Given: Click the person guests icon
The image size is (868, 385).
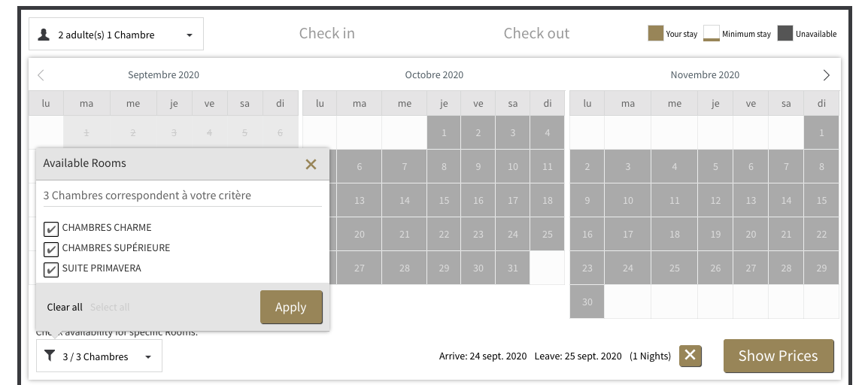Looking at the screenshot, I should point(44,35).
